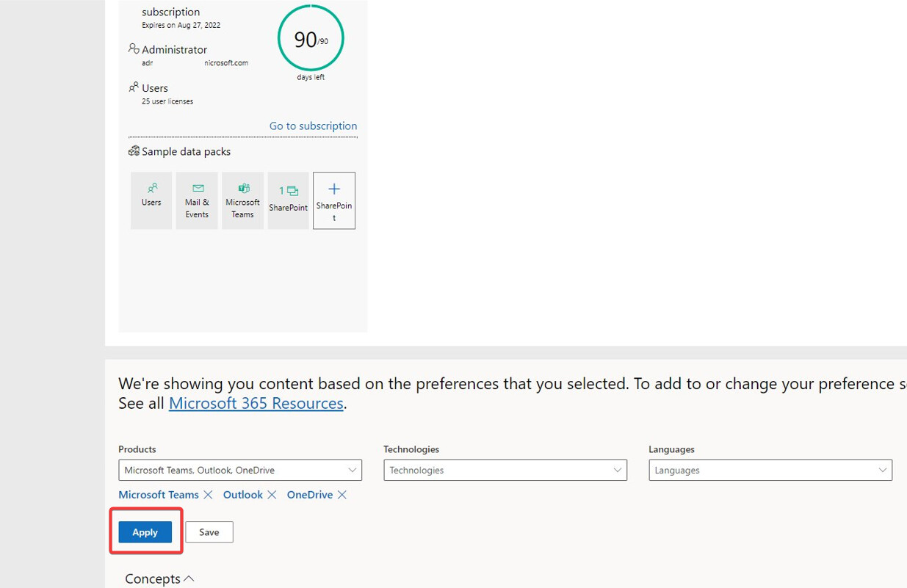
Task: Open the installed SharePoint data pack tile
Action: pyautogui.click(x=288, y=200)
